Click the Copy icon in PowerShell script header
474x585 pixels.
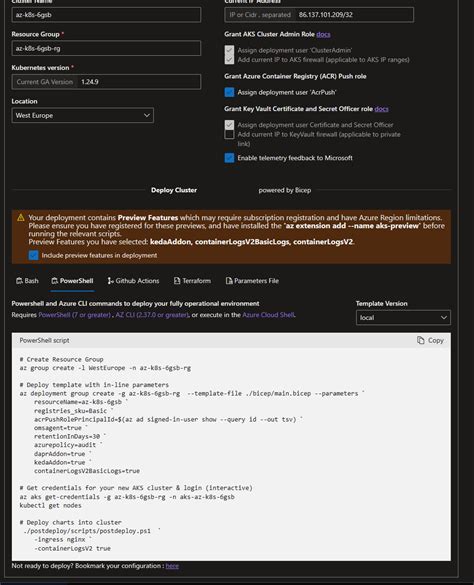tap(421, 340)
